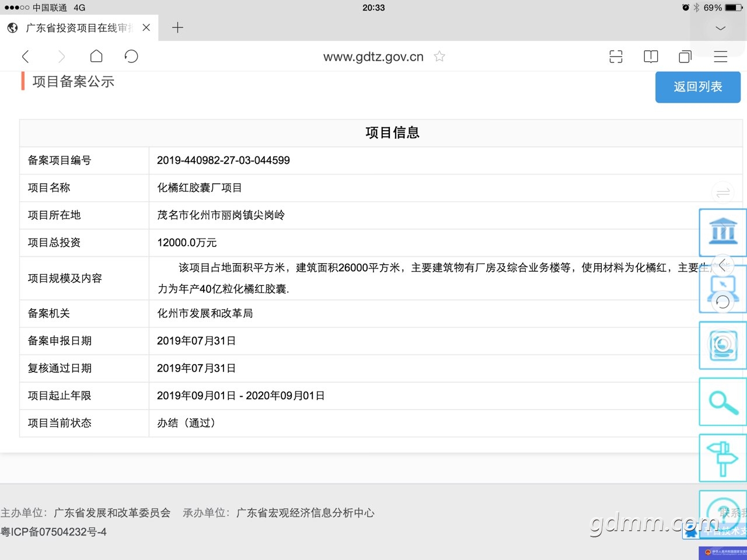Open the QR scan icon in toolbar
Viewport: 747px width, 560px height.
tap(616, 56)
